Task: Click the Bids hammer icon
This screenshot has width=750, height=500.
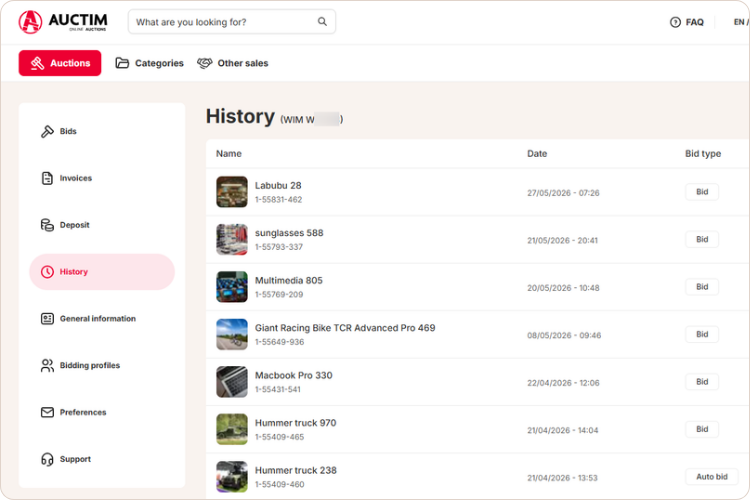Action: pos(47,131)
